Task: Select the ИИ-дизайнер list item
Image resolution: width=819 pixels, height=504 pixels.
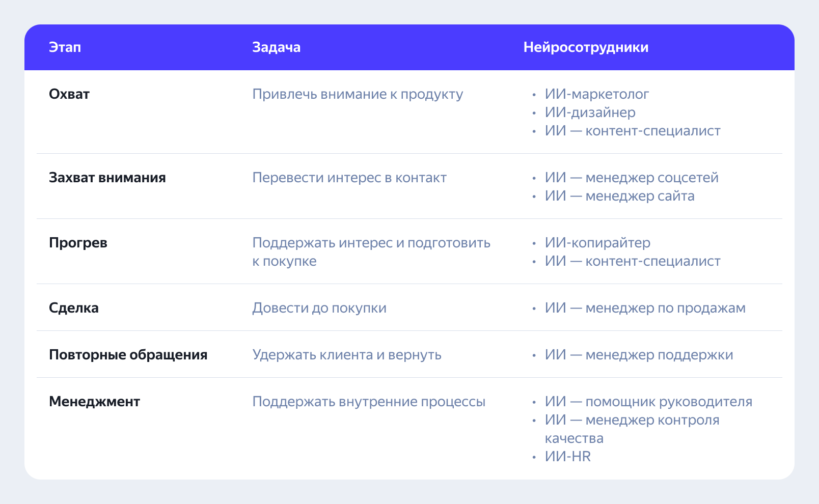Action: [590, 113]
